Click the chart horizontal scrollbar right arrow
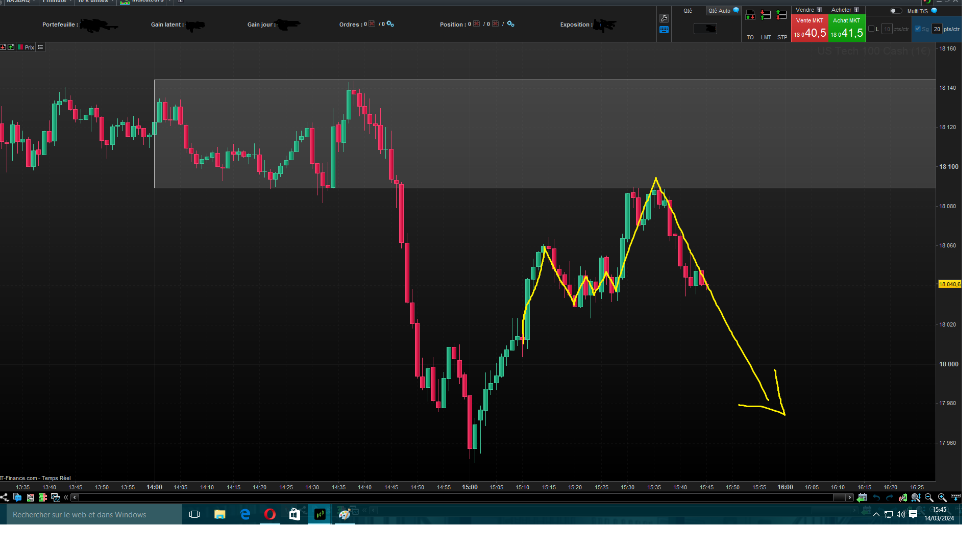 [x=849, y=497]
